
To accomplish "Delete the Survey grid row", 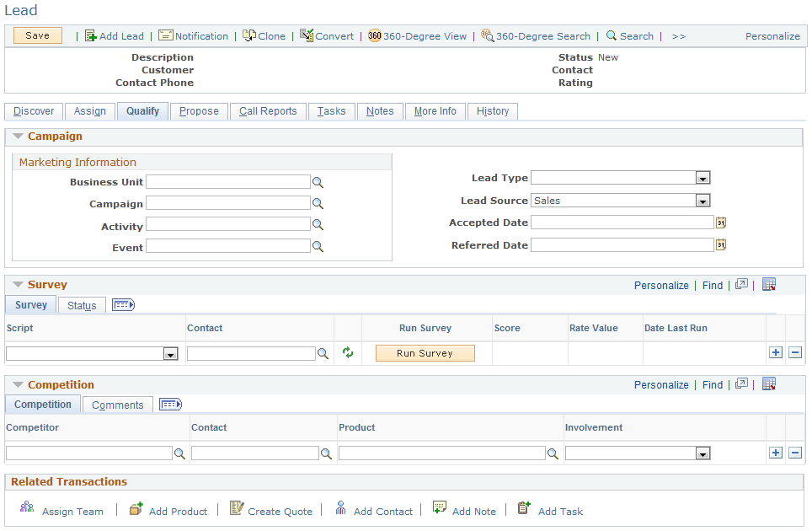I will click(795, 353).
